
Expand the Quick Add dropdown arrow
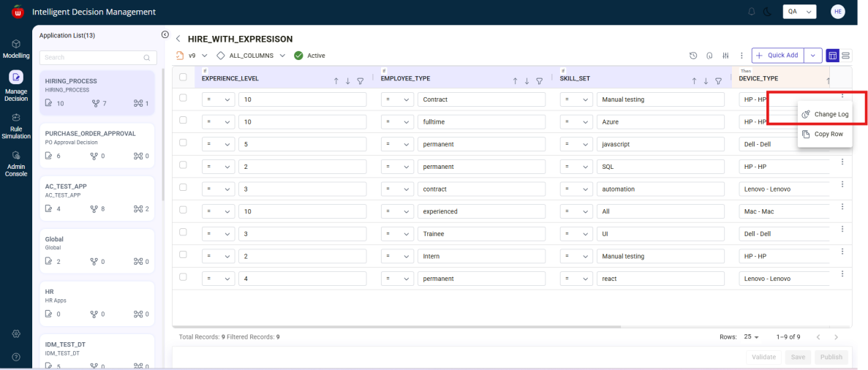(812, 56)
